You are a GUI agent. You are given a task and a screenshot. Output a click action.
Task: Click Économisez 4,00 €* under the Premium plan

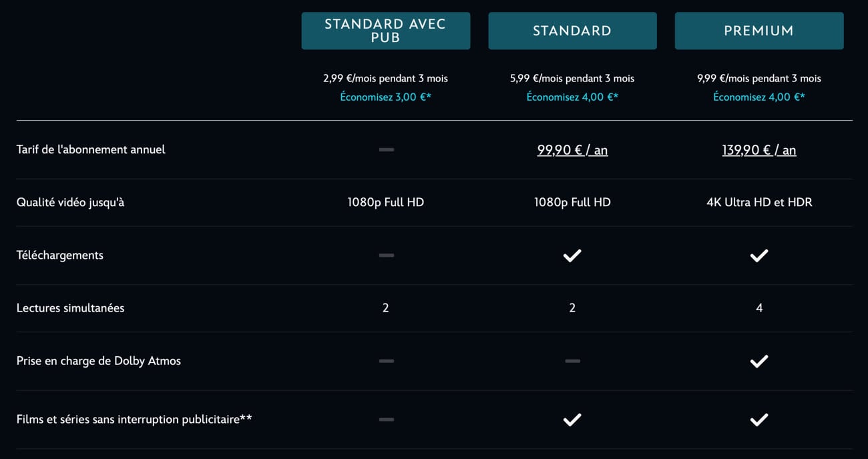[x=759, y=97]
